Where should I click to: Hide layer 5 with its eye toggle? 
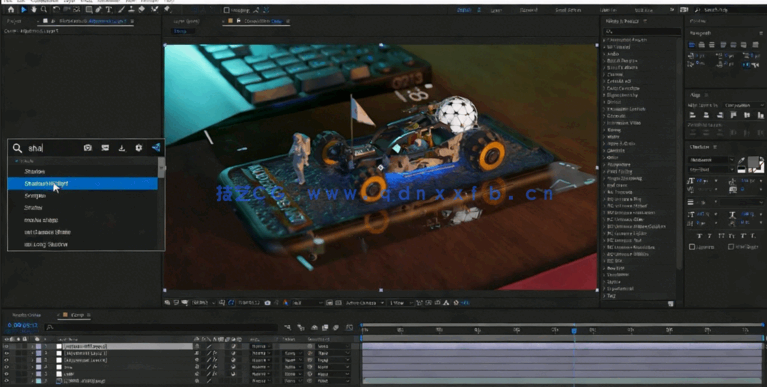(6, 374)
